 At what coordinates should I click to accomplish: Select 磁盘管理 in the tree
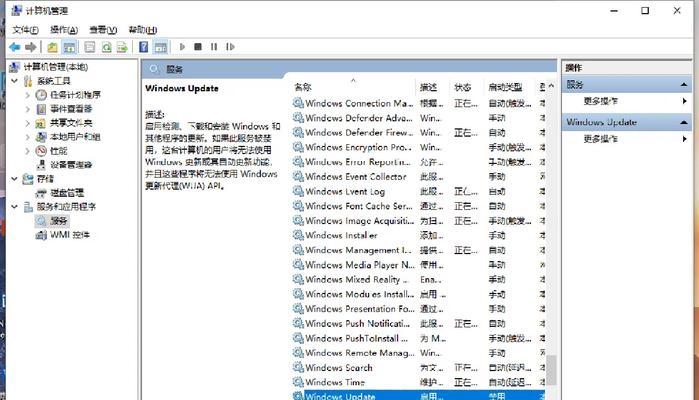click(67, 193)
